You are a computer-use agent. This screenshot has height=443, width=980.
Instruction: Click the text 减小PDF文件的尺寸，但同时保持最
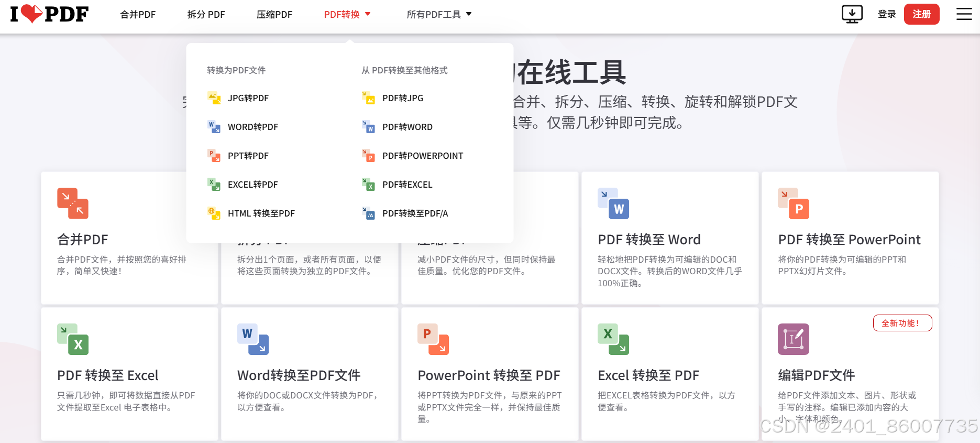point(487,260)
